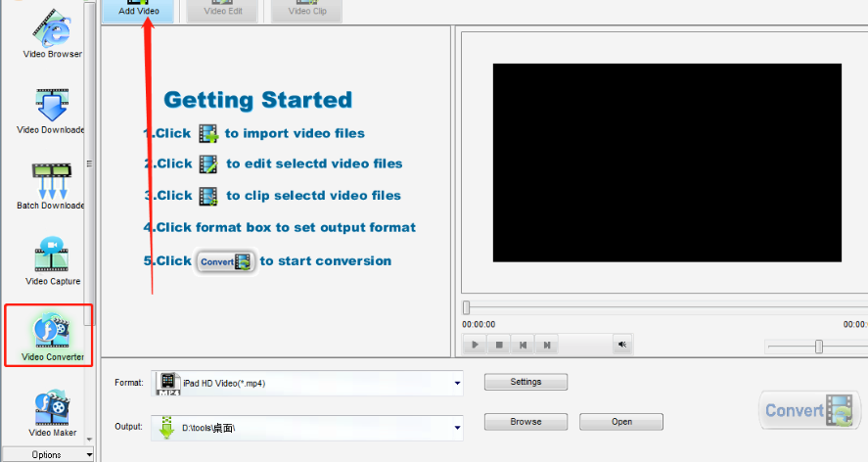Play the video preview
Image resolution: width=868 pixels, height=464 pixels.
click(475, 345)
